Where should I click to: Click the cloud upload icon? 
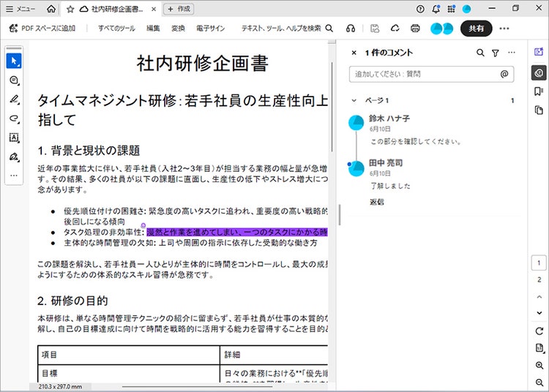pos(395,29)
